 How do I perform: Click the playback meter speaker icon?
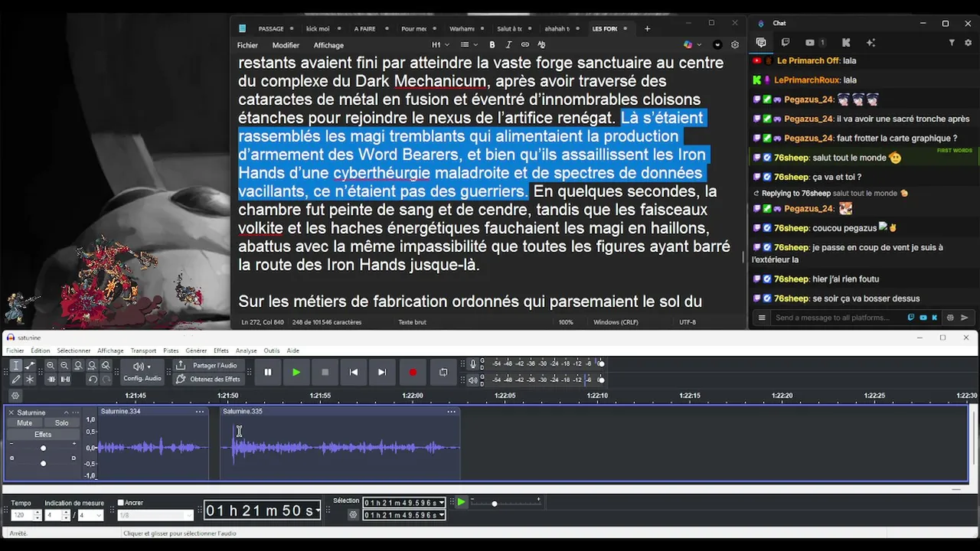[x=472, y=380]
